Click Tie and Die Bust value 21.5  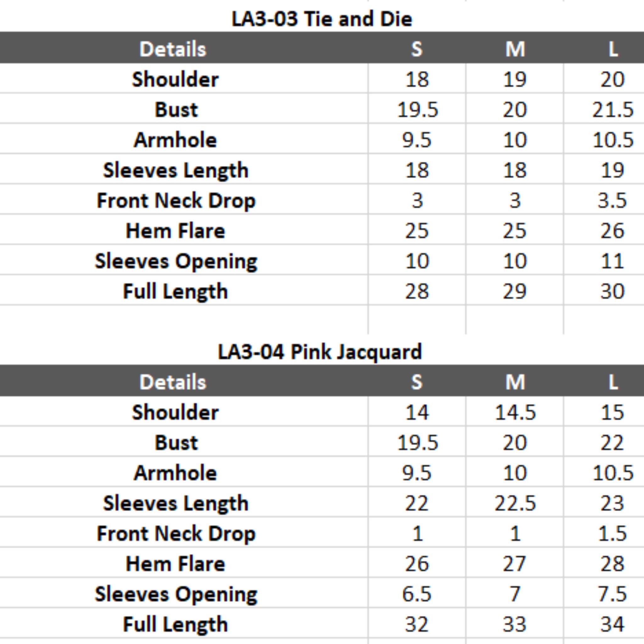tap(612, 110)
